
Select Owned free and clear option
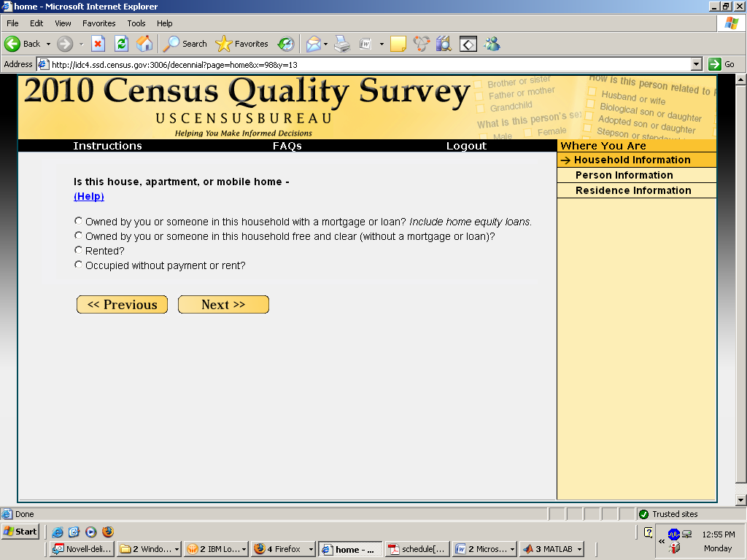[79, 236]
